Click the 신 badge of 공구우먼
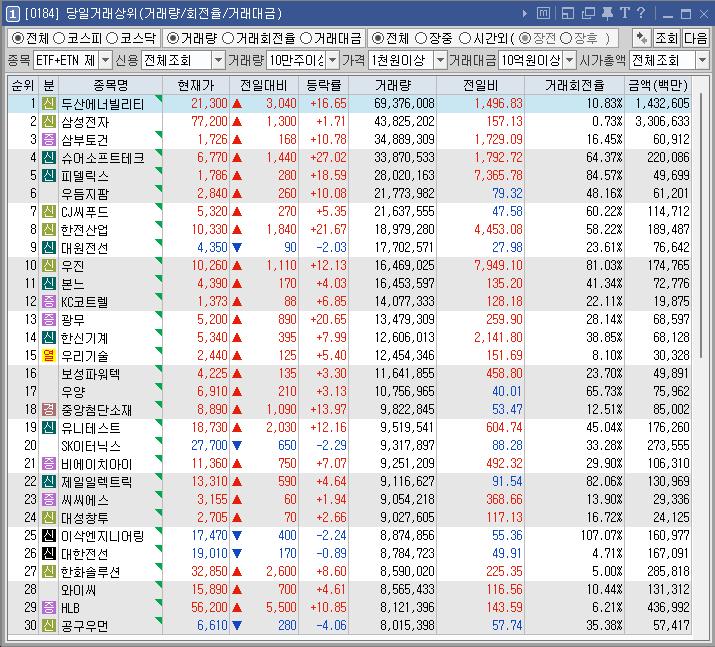 click(x=49, y=625)
